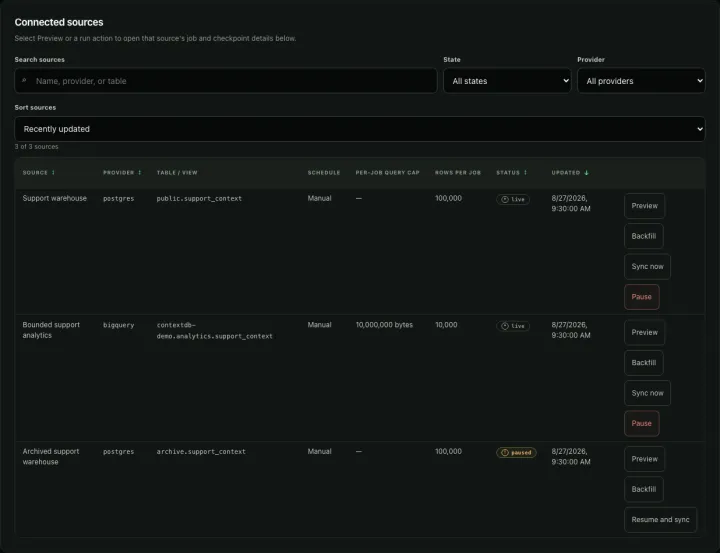This screenshot has width=720, height=553.
Task: Select the Bounded support analytics source name
Action: coord(51,330)
